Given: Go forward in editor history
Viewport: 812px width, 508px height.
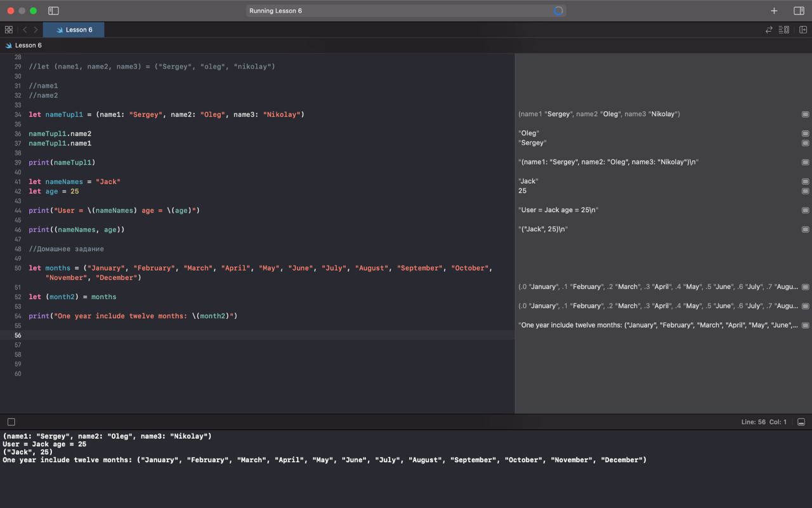Looking at the screenshot, I should click(x=36, y=30).
